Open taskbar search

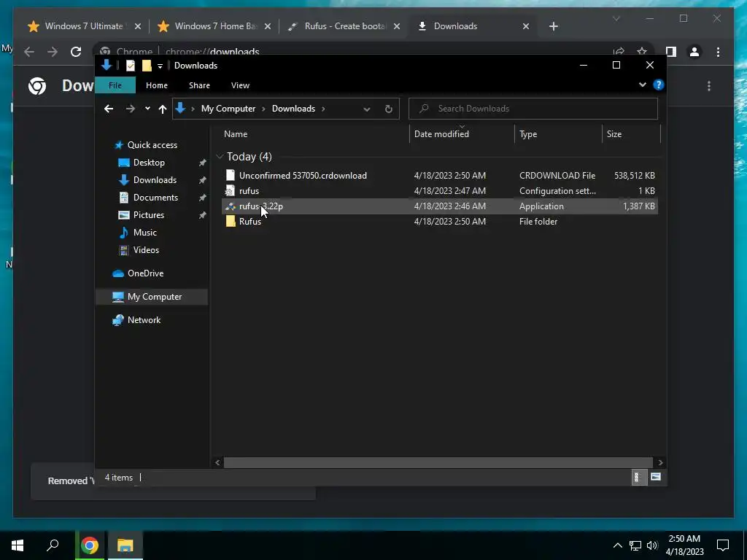(x=53, y=545)
